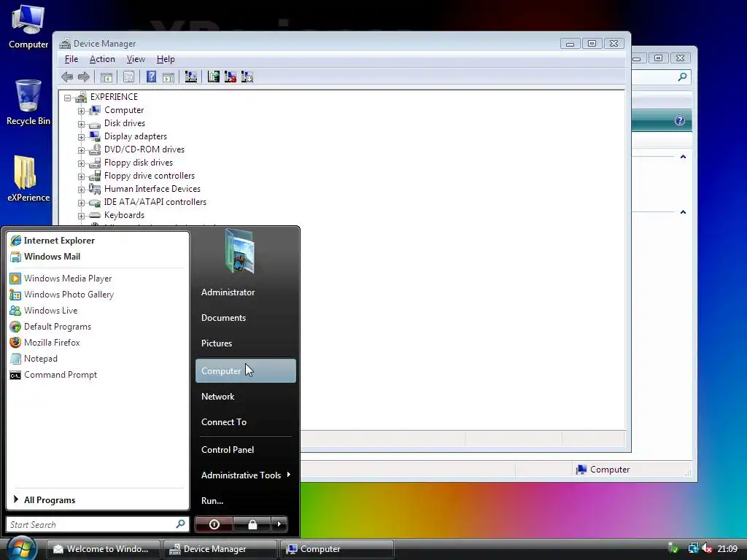Viewport: 747px width, 560px height.
Task: Scan for hardware changes icon
Action: [191, 77]
